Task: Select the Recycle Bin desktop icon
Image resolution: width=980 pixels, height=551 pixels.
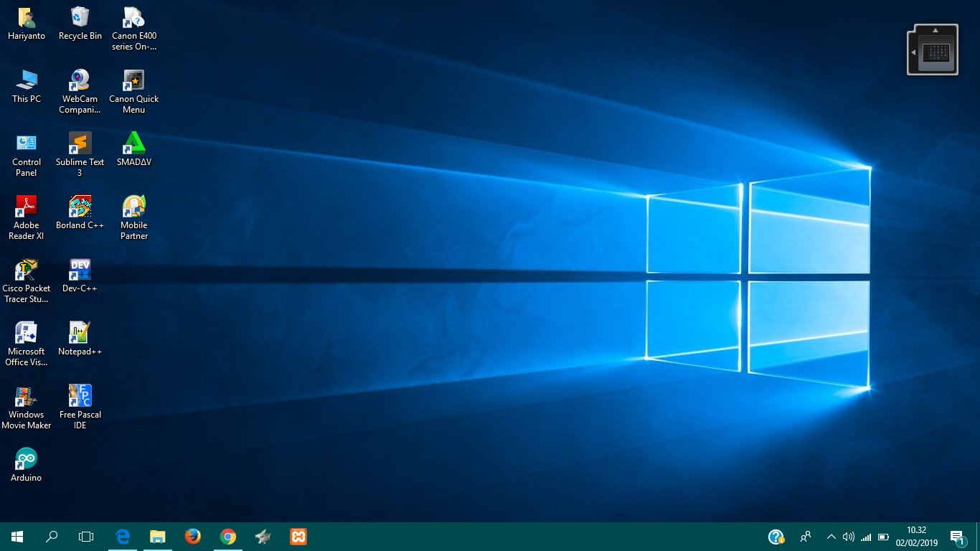Action: click(x=80, y=24)
